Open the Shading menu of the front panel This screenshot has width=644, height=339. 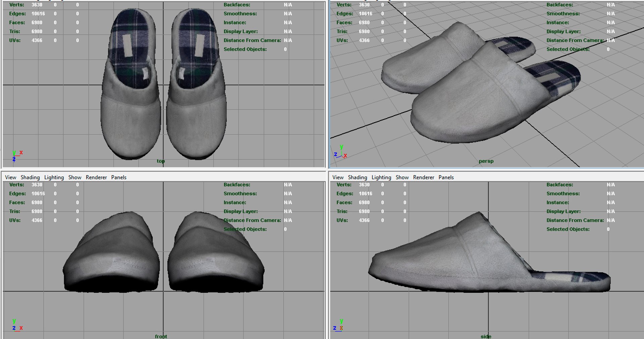30,177
